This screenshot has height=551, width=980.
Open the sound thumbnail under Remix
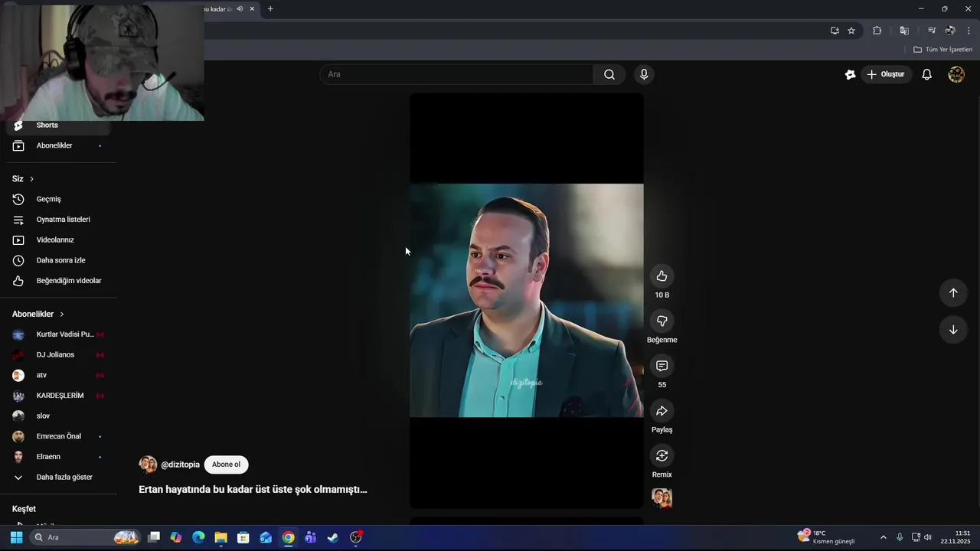click(661, 498)
